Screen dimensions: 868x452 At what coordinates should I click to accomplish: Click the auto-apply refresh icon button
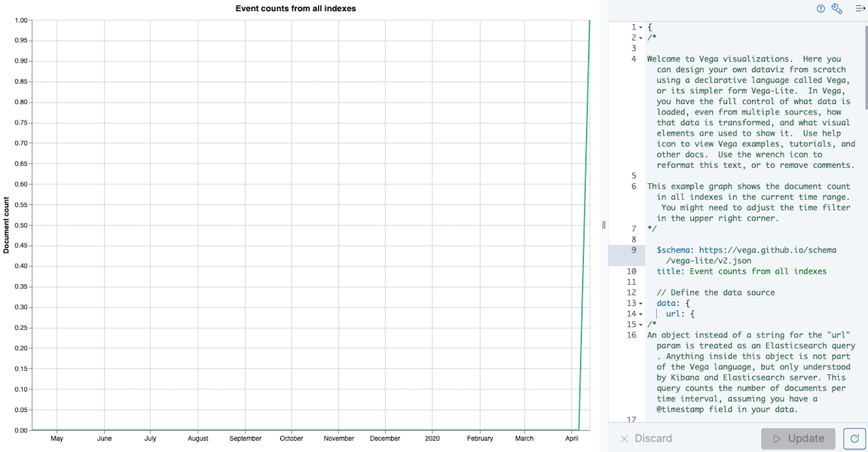pyautogui.click(x=854, y=438)
